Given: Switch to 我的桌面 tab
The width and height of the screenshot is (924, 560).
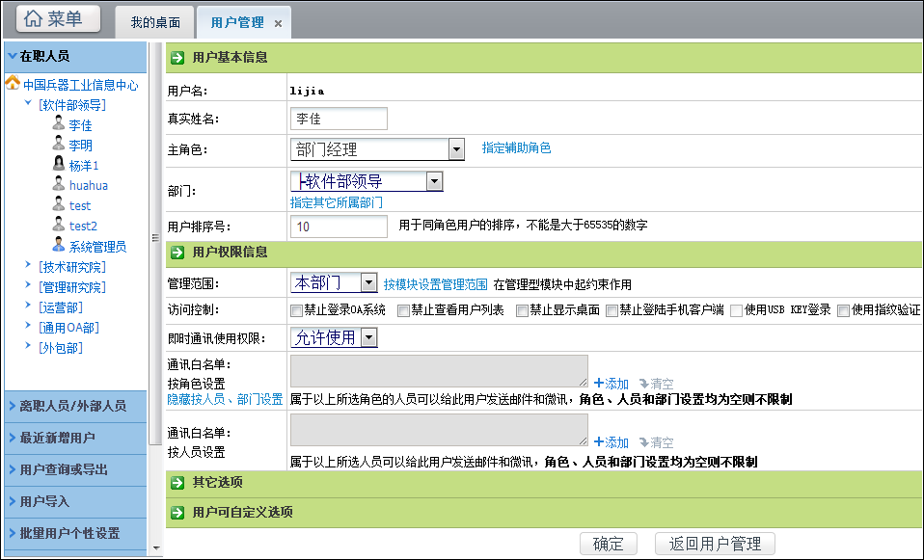Looking at the screenshot, I should [156, 23].
